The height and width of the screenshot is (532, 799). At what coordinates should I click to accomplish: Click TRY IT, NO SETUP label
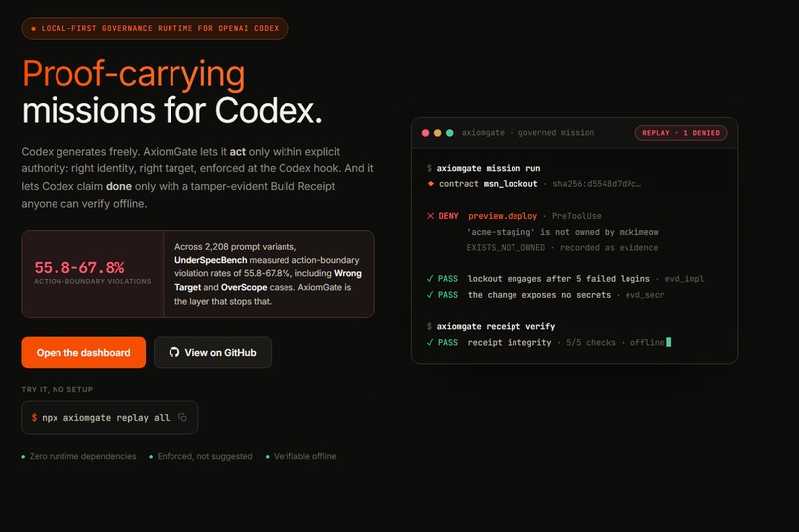tap(57, 390)
